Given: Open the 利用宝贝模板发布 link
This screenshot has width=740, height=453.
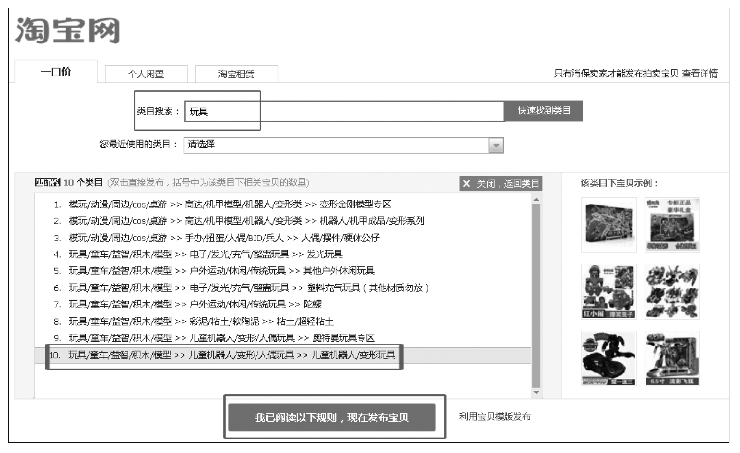Looking at the screenshot, I should pos(495,416).
